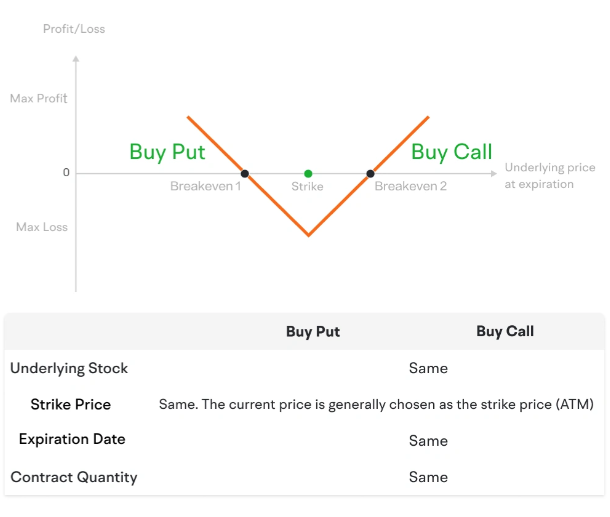
Task: Click the Underlying Stock row label
Action: point(69,368)
